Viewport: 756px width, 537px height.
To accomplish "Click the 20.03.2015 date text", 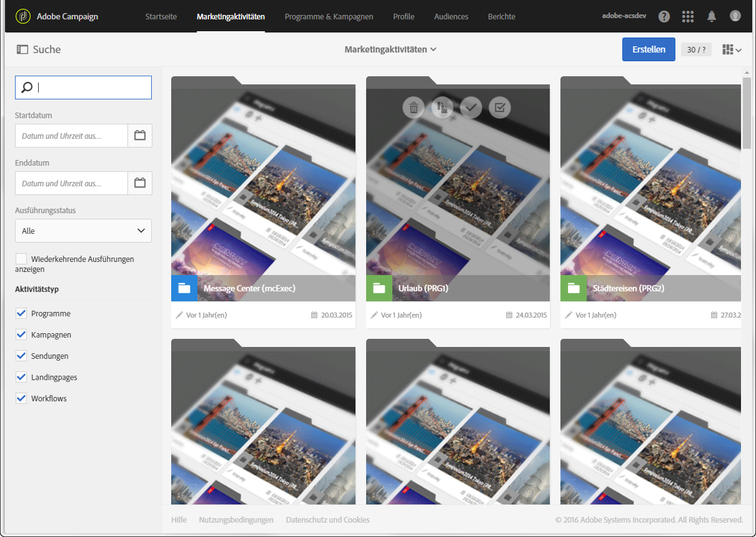I will (336, 315).
